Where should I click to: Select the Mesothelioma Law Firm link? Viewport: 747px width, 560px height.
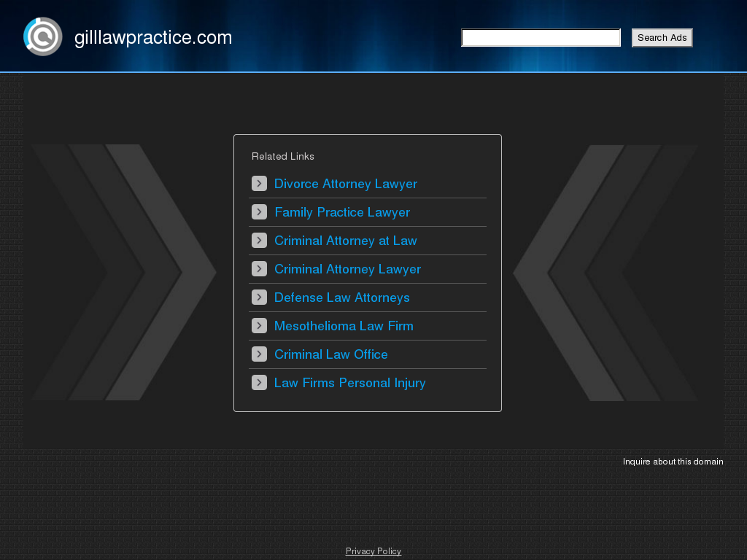[x=344, y=326]
